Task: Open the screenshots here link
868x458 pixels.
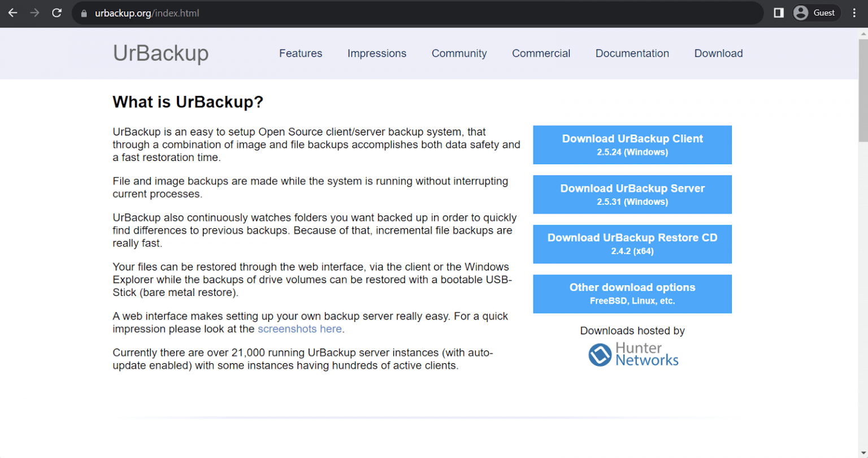Action: point(300,329)
